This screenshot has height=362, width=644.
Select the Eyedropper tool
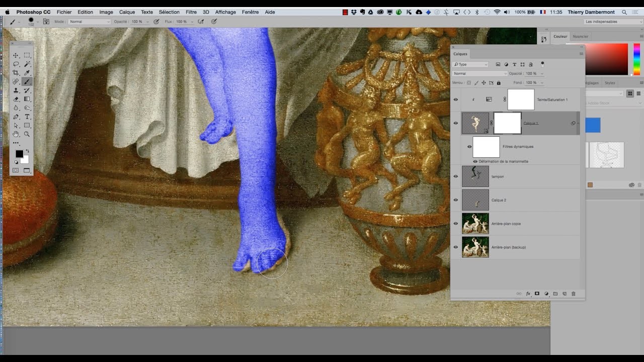(x=27, y=72)
